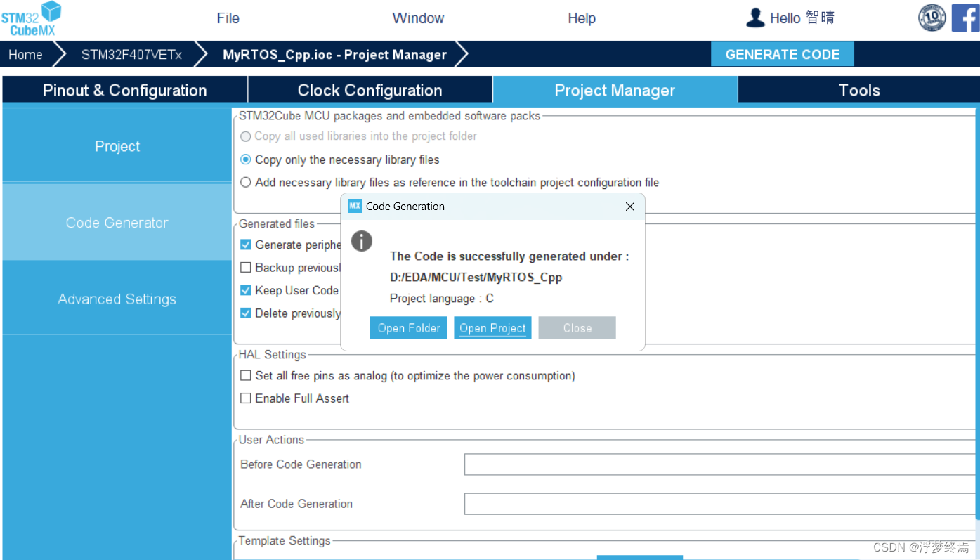
Task: Click the Hello user name text
Action: (x=802, y=18)
